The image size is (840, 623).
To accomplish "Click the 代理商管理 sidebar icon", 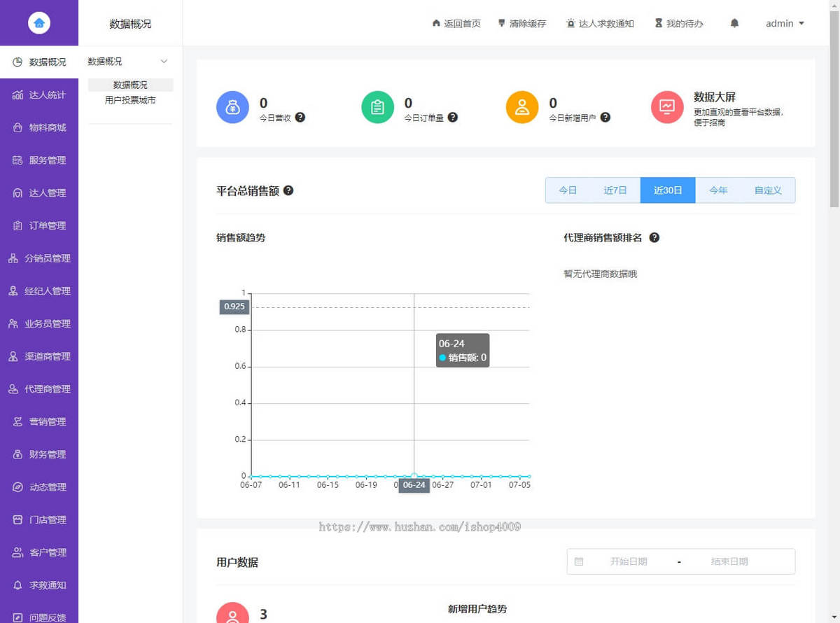I will [13, 389].
